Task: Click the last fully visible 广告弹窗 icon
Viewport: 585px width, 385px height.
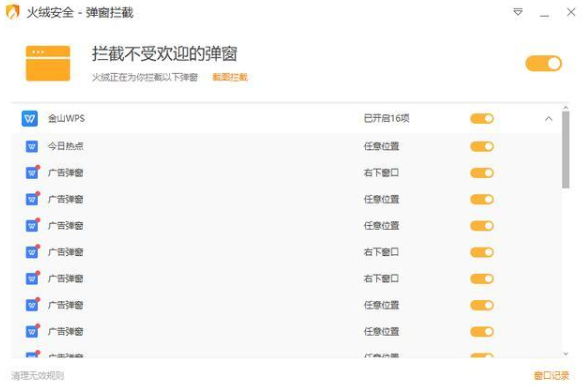Action: pyautogui.click(x=32, y=331)
